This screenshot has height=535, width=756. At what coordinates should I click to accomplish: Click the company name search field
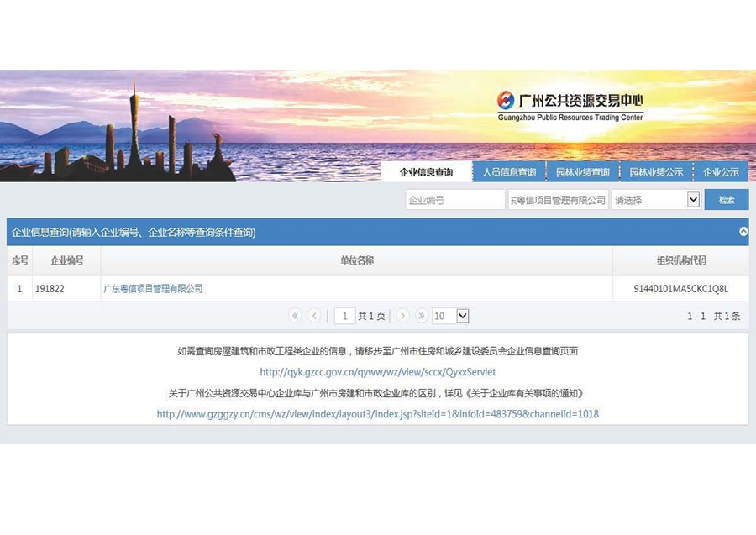click(558, 200)
